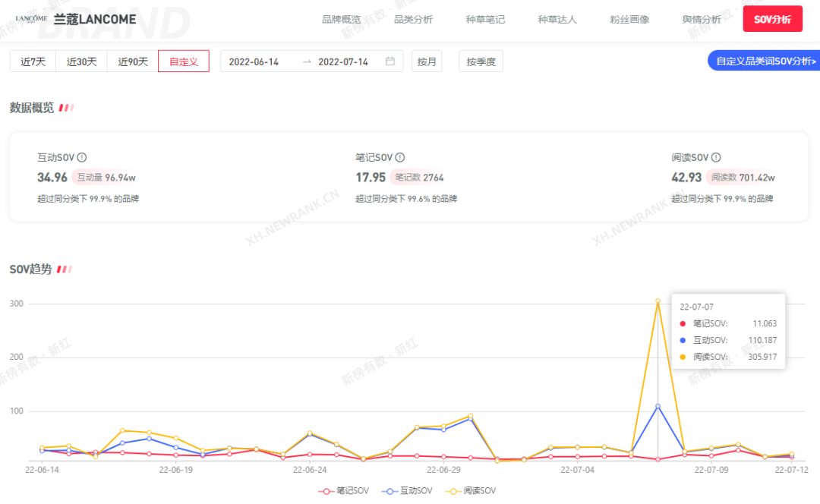Image resolution: width=820 pixels, height=504 pixels.
Task: Go to the 舆情分析 tab
Action: (x=702, y=19)
